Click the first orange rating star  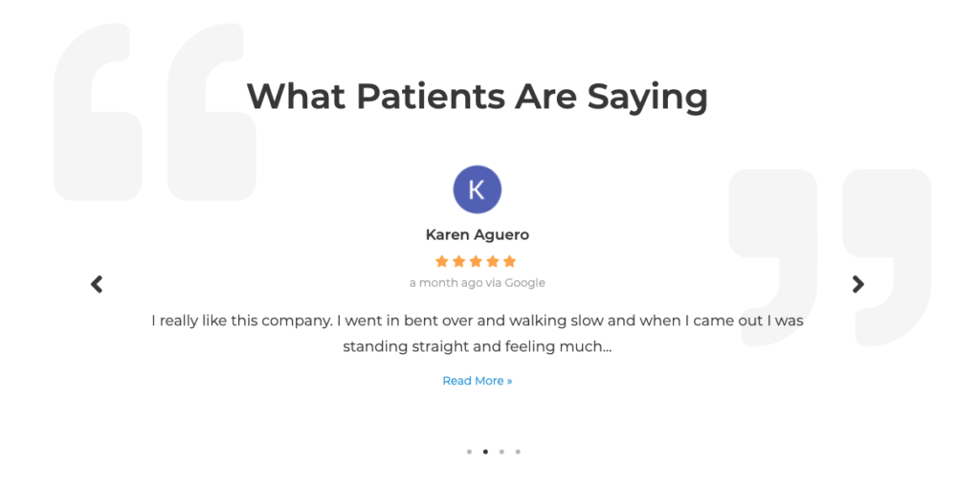[442, 261]
